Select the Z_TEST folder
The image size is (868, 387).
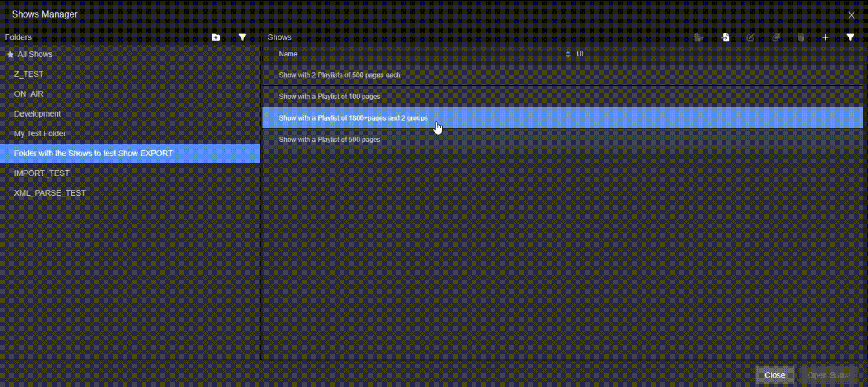pos(29,74)
